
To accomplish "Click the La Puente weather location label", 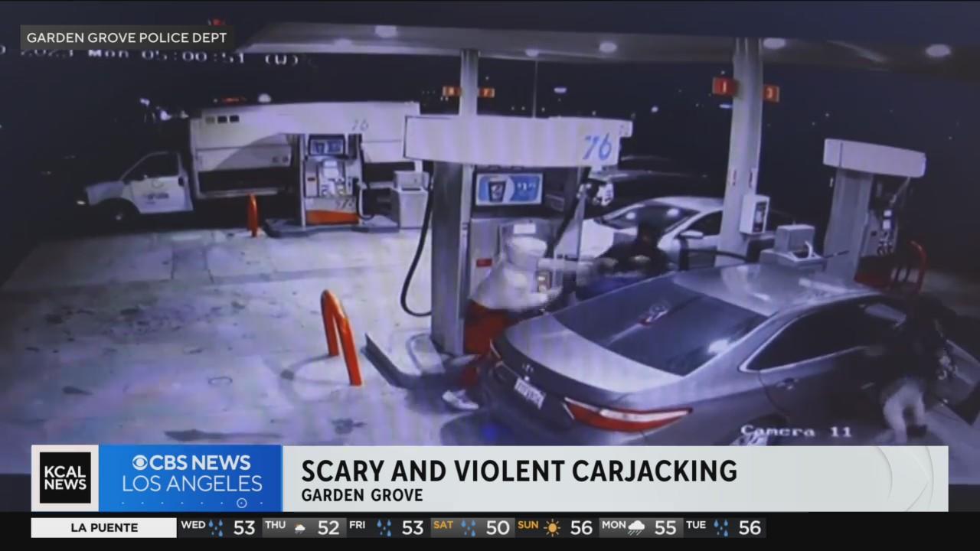I will click(104, 528).
